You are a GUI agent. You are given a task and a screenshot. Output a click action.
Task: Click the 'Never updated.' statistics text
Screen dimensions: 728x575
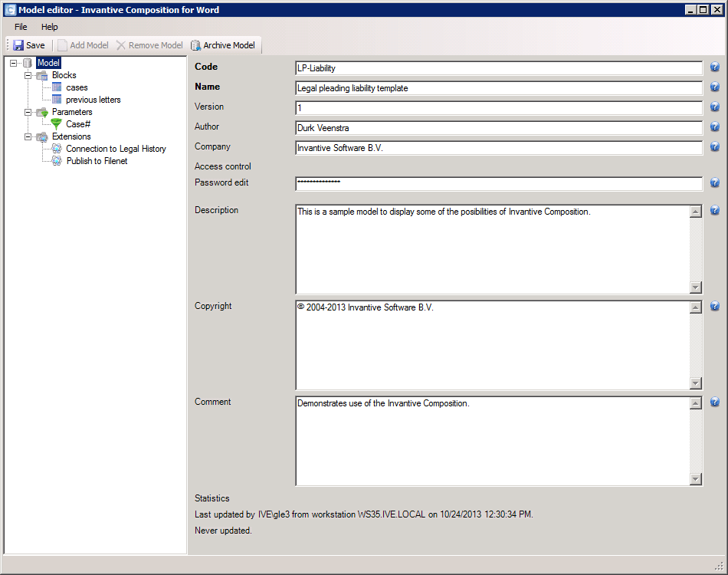coord(223,531)
